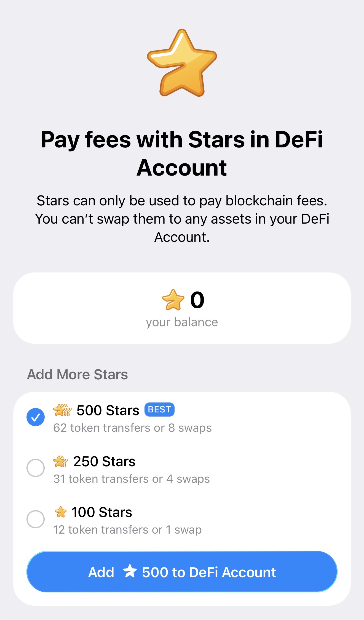The width and height of the screenshot is (364, 620).
Task: Tap '12 token transfers or 1 swap' text
Action: (127, 530)
